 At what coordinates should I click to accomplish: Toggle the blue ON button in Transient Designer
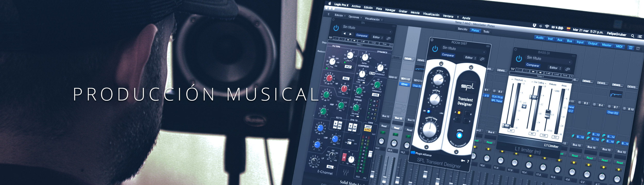point(428,111)
